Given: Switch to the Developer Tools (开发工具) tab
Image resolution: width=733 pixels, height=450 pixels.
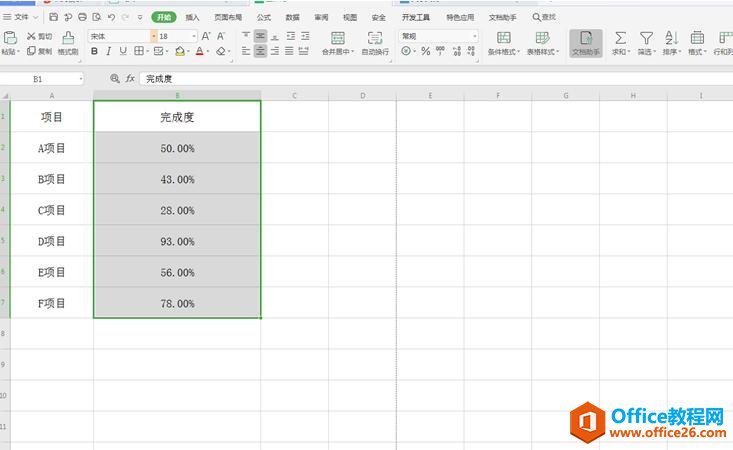Looking at the screenshot, I should (416, 17).
